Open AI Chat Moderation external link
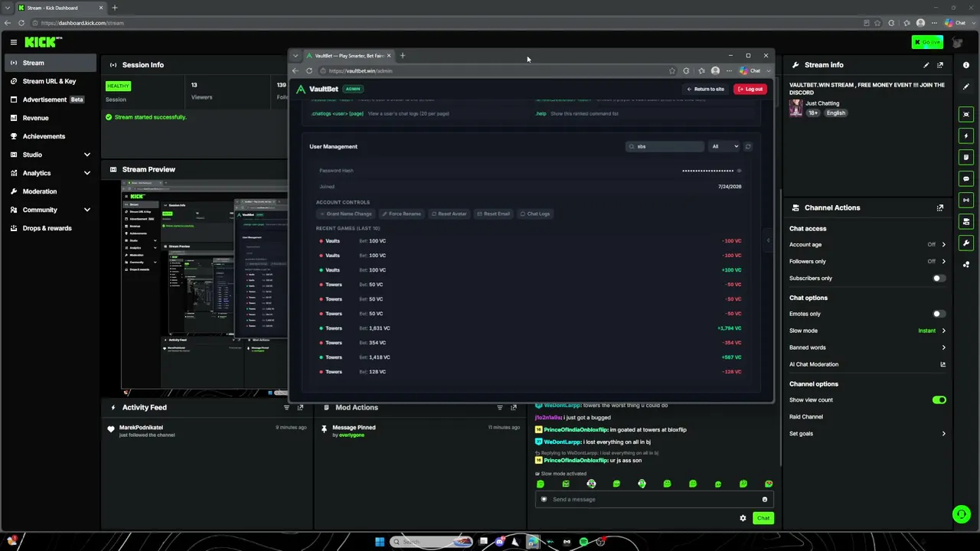980x551 pixels. [x=943, y=364]
